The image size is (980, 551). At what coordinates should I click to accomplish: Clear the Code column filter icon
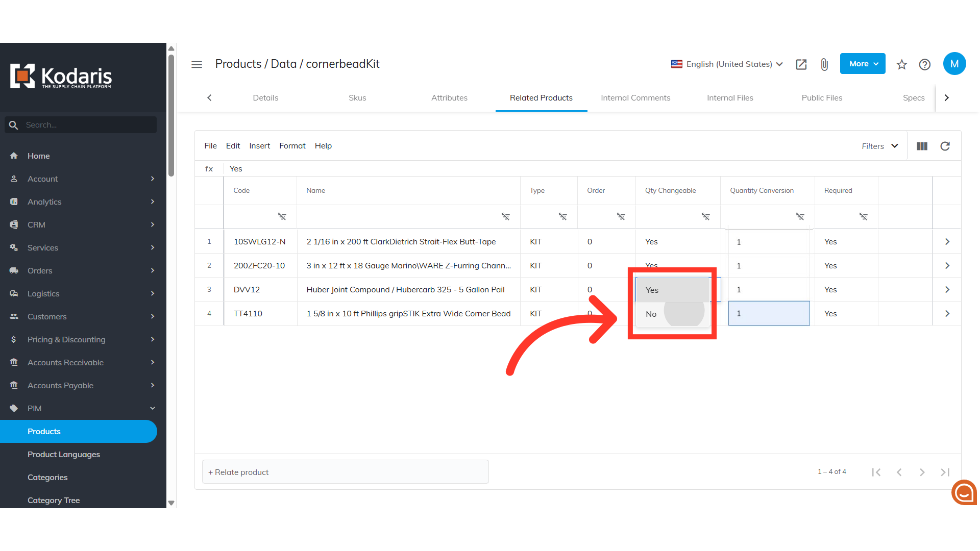[282, 217]
